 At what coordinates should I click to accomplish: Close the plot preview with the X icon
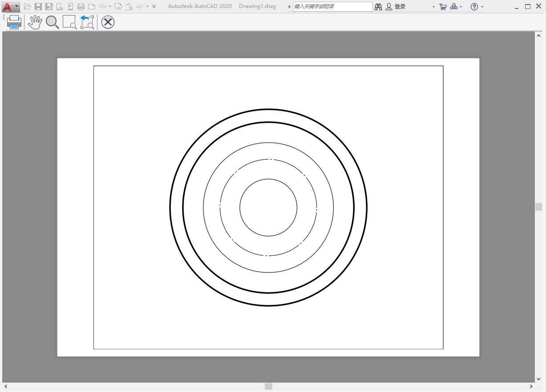108,22
